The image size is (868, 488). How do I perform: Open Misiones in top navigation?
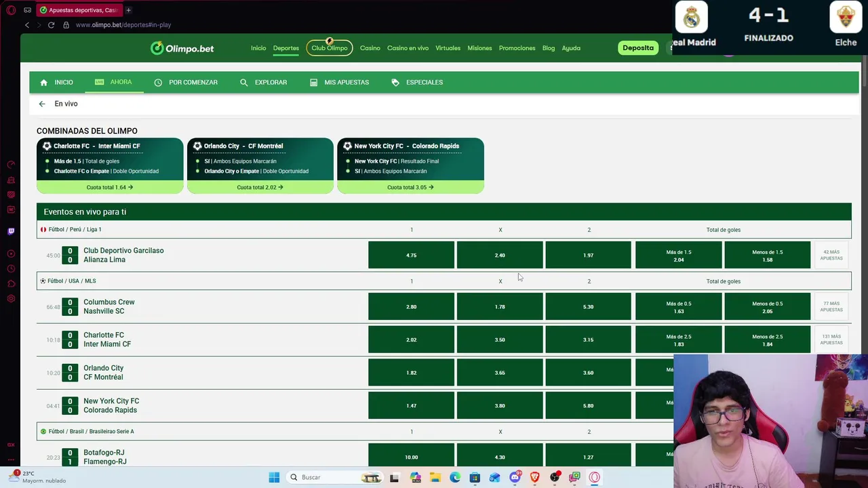tap(479, 48)
